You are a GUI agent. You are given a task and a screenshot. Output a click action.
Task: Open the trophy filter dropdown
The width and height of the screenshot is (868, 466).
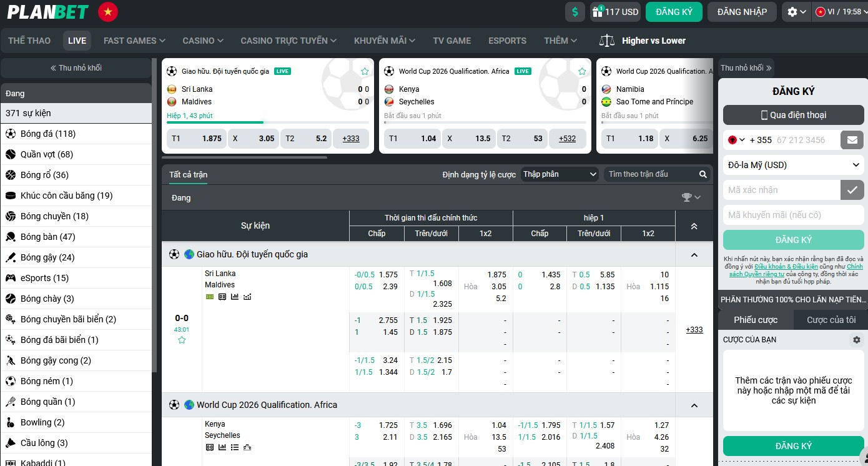[x=691, y=197]
